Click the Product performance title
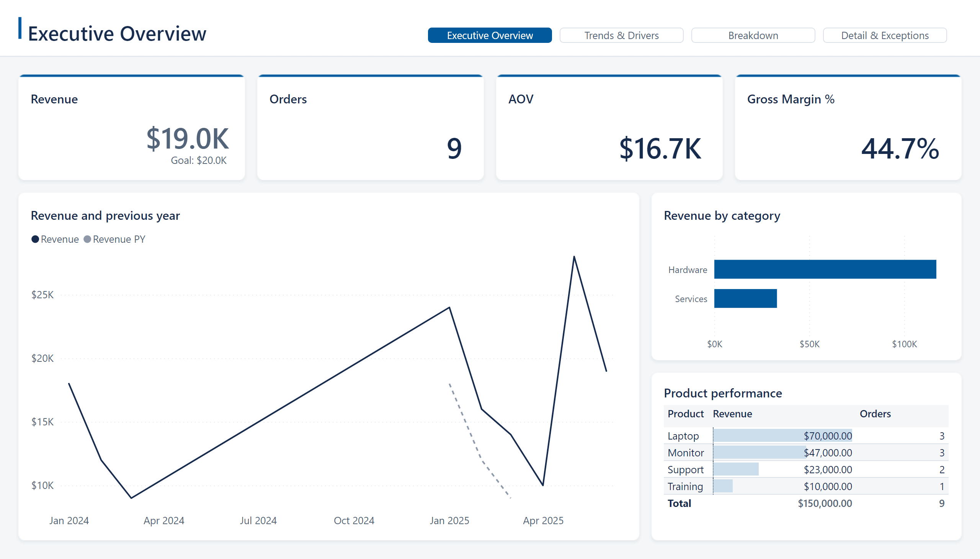980x559 pixels. [722, 393]
